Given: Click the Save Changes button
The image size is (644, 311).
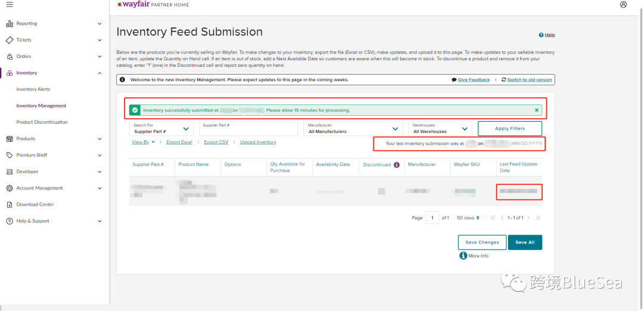Looking at the screenshot, I should tap(482, 242).
